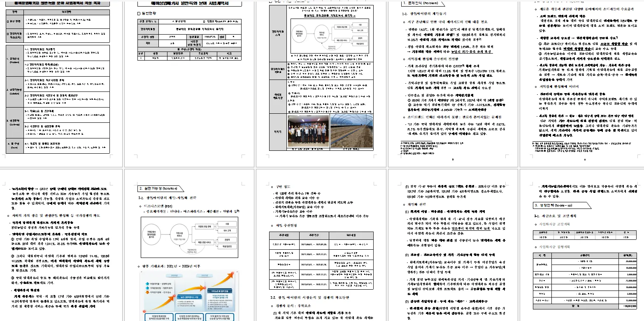
Task: Click the 내수 고객 box on the Solution page diagram
Action: [227, 230]
